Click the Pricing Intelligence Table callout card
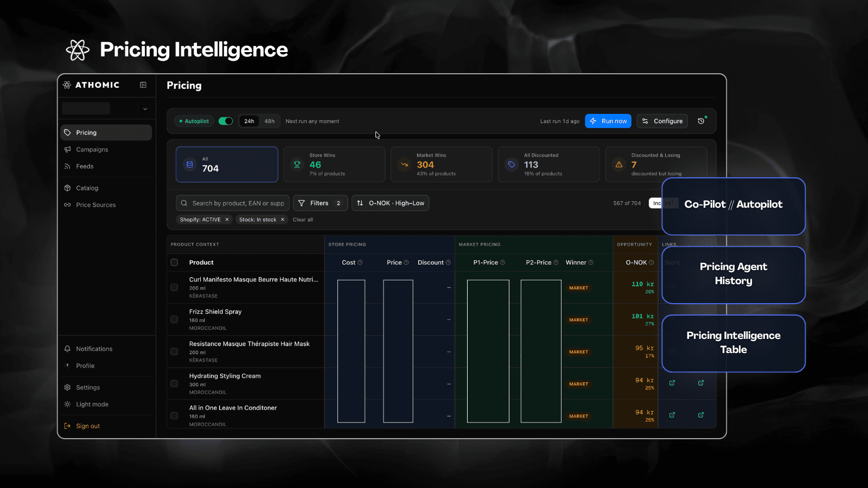The height and width of the screenshot is (488, 868). click(733, 343)
